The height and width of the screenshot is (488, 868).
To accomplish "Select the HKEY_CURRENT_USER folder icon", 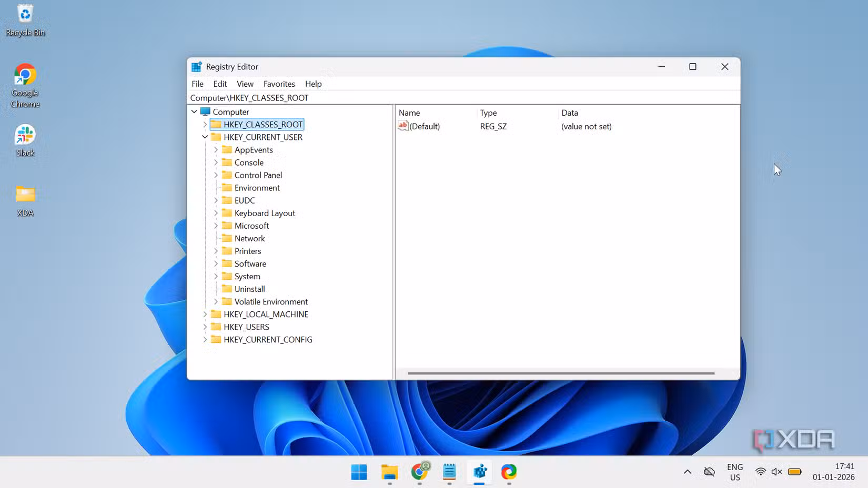I will click(216, 137).
